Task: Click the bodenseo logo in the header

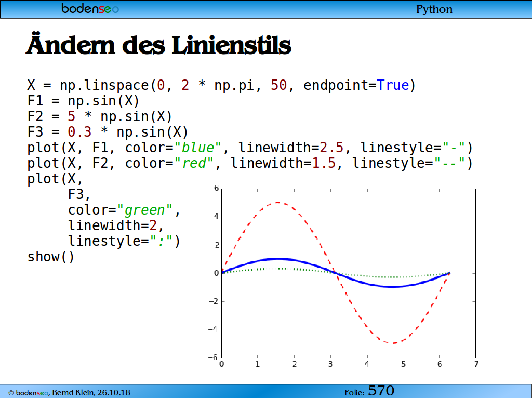Action: pyautogui.click(x=90, y=8)
